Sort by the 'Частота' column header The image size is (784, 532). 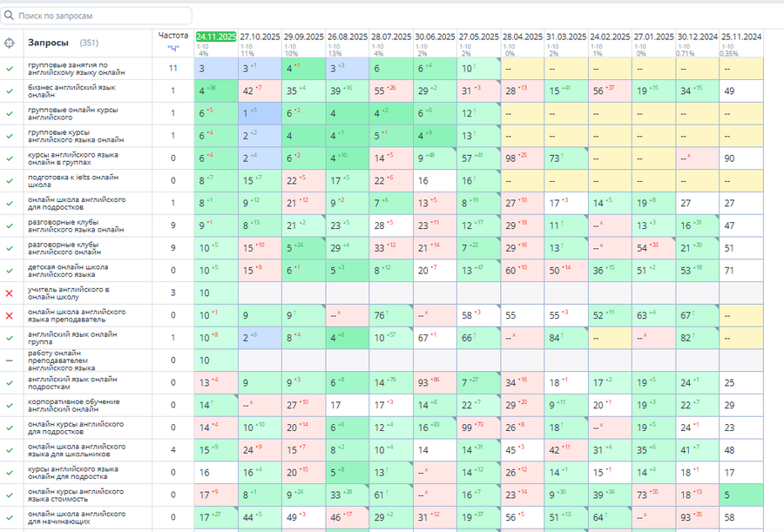[x=172, y=36]
